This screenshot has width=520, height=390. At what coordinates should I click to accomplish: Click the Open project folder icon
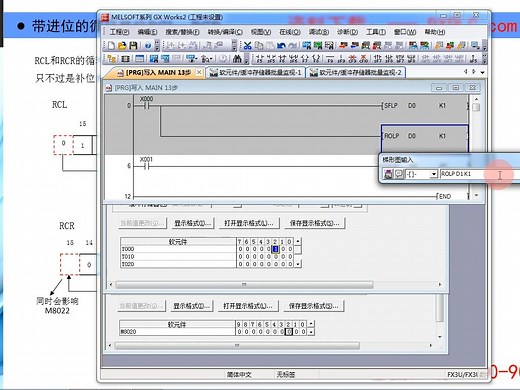point(122,45)
